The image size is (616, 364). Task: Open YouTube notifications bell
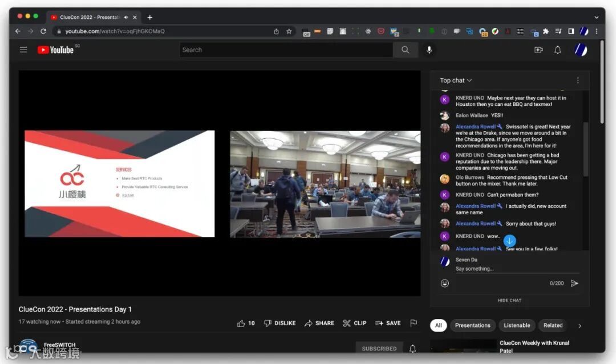coord(557,50)
